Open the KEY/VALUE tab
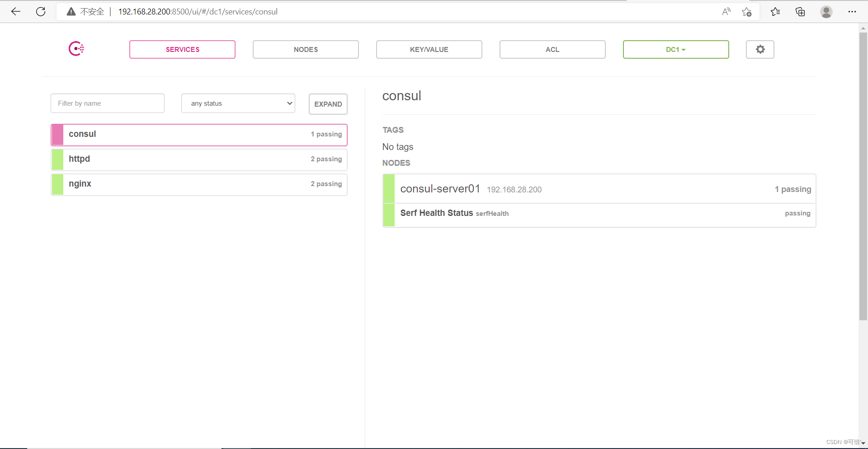 pos(429,49)
